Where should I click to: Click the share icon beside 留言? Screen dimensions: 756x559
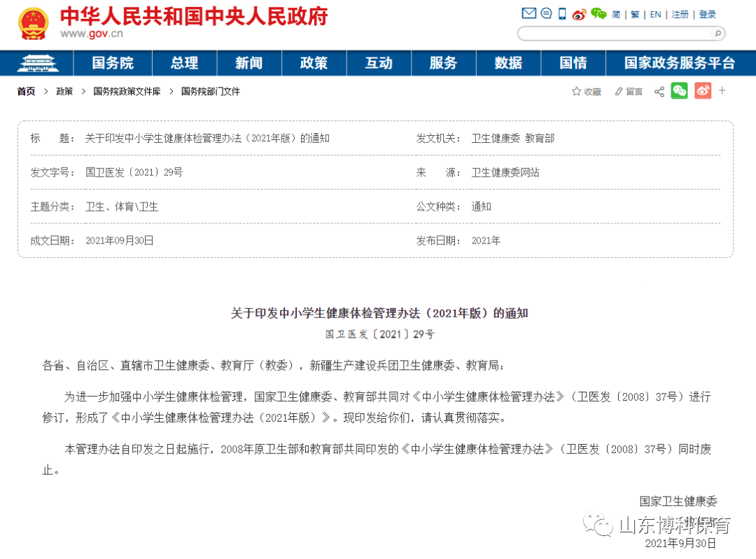pos(659,92)
